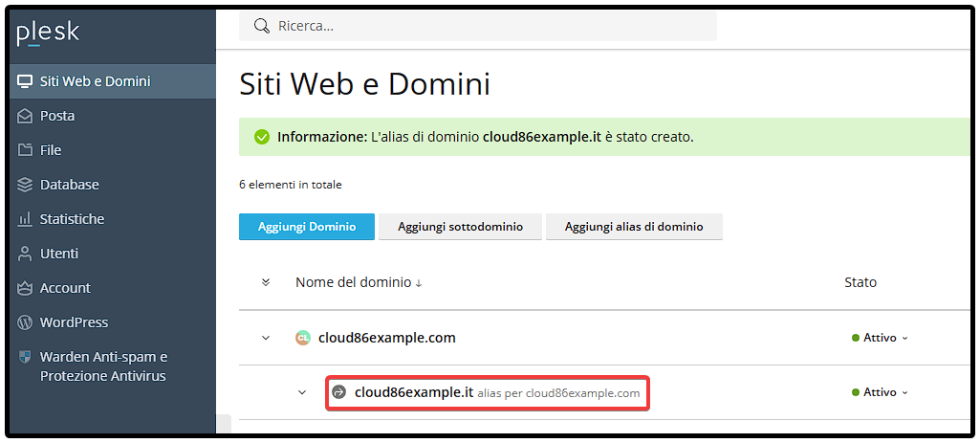Click the green checkmark in information banner
The width and height of the screenshot is (980, 443).
(262, 137)
